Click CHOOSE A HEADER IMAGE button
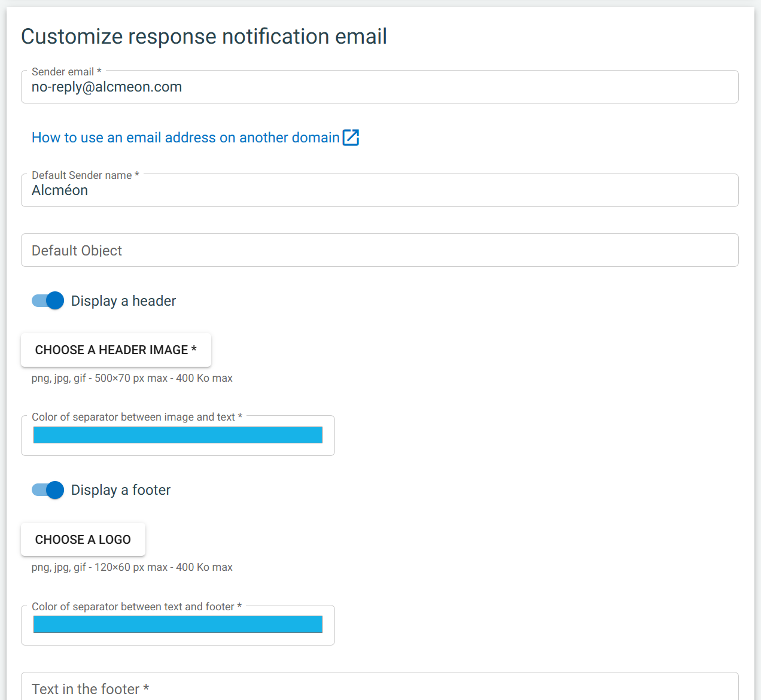The image size is (761, 700). tap(116, 350)
